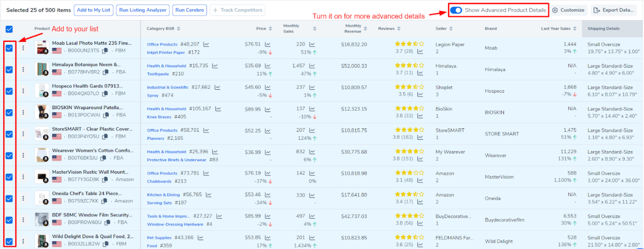Screen dimensions: 644x249
Task: Uncheck the Oneida Chef's Table row
Action: click(x=9, y=198)
